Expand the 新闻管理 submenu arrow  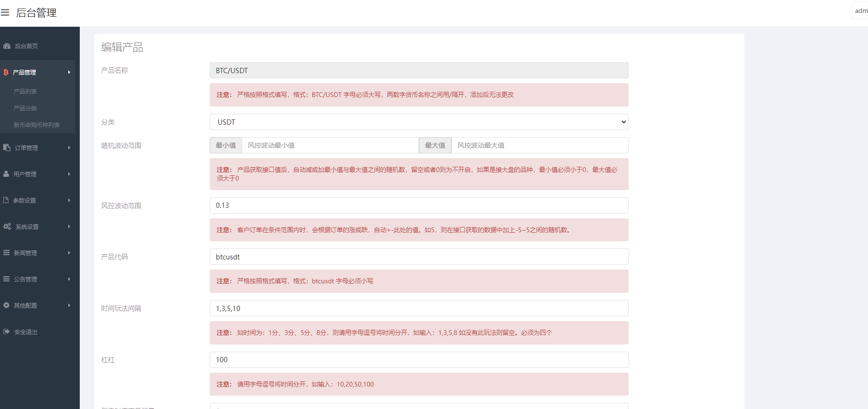[x=69, y=253]
